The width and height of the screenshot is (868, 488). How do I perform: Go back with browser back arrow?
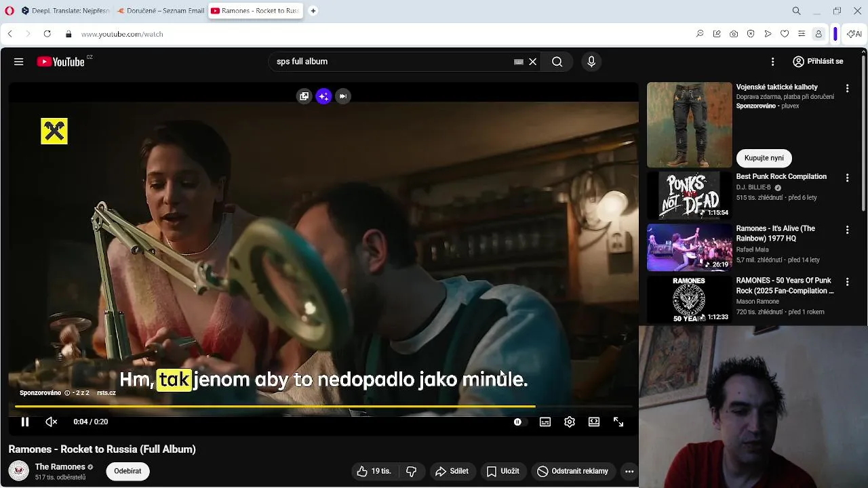tap(9, 34)
